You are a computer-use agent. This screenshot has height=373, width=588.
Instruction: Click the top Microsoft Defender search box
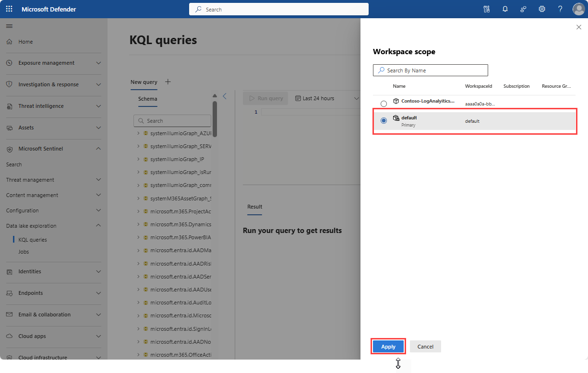[279, 9]
